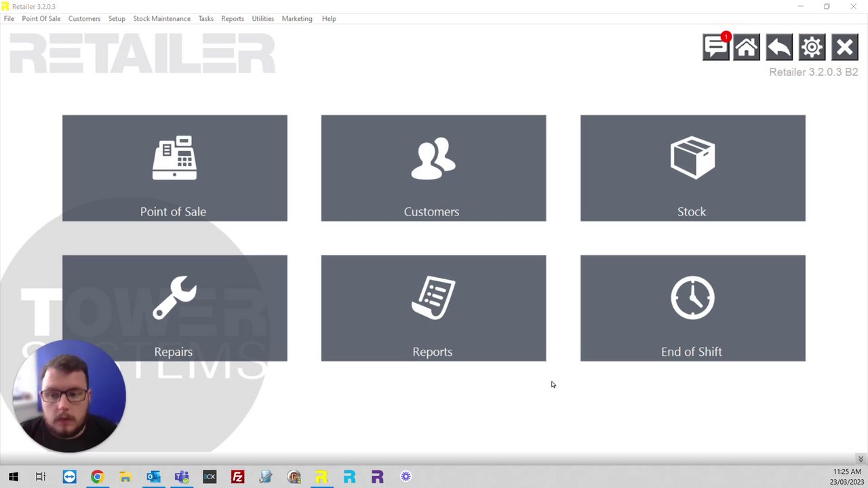Image resolution: width=868 pixels, height=488 pixels.
Task: Open the Customers tile
Action: click(433, 168)
